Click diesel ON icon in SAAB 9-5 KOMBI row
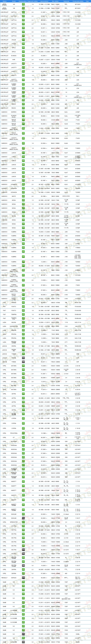Viewport: 91px width, 644px height. coord(23,642)
